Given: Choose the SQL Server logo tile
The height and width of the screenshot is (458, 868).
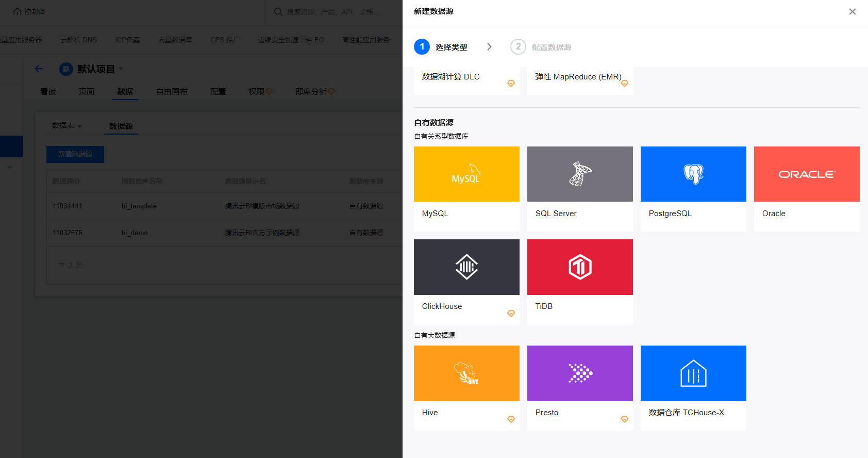Looking at the screenshot, I should (580, 174).
